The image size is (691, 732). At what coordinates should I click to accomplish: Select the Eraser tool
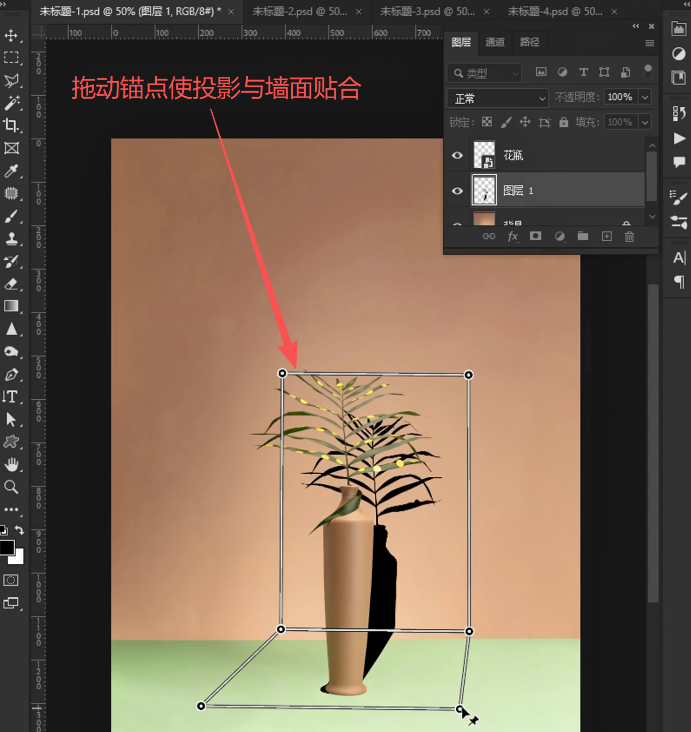[x=11, y=284]
